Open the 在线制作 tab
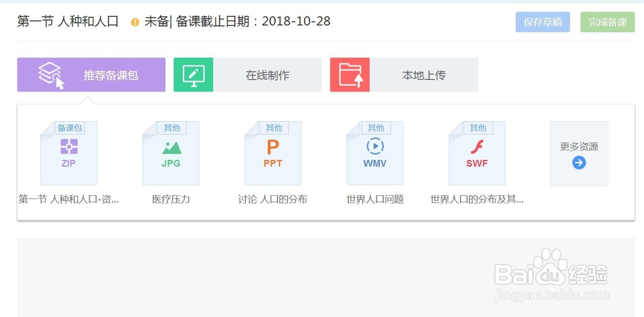The image size is (644, 317). coord(248,75)
